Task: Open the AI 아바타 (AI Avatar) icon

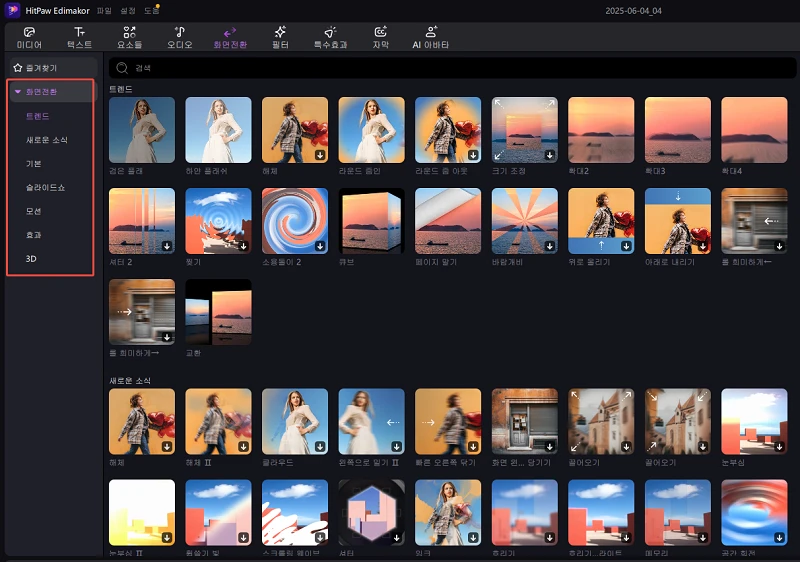Action: pyautogui.click(x=431, y=32)
